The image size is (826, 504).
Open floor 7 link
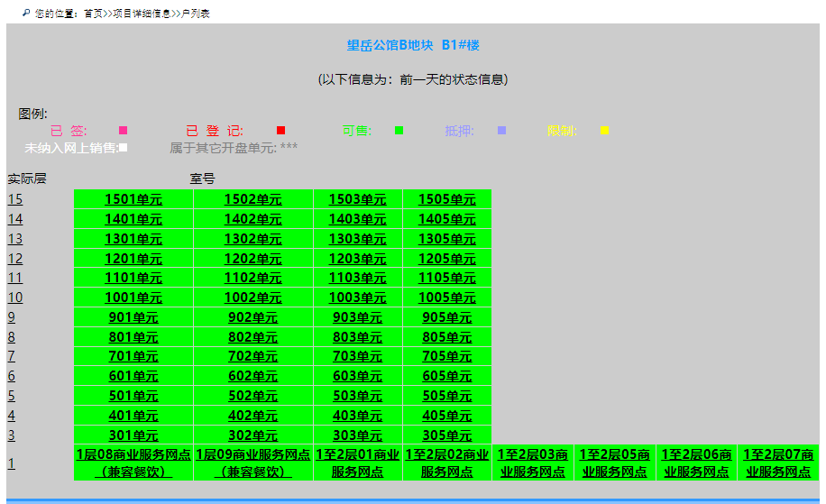coord(11,356)
